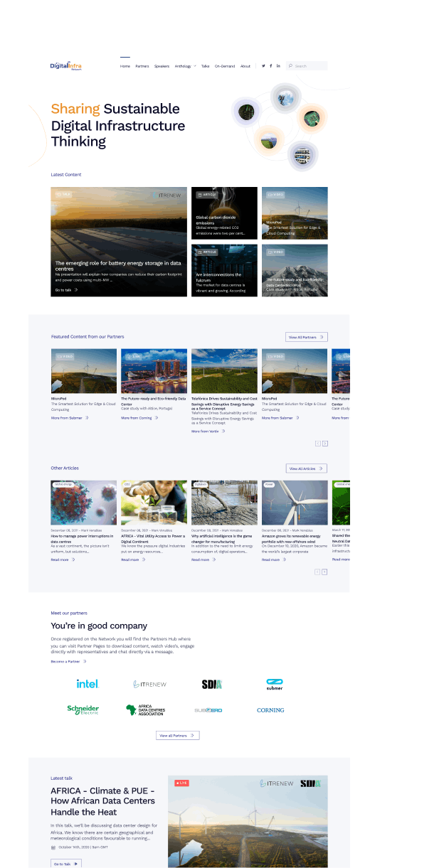Open the Are interconnections the fulcrum article card

224,270
